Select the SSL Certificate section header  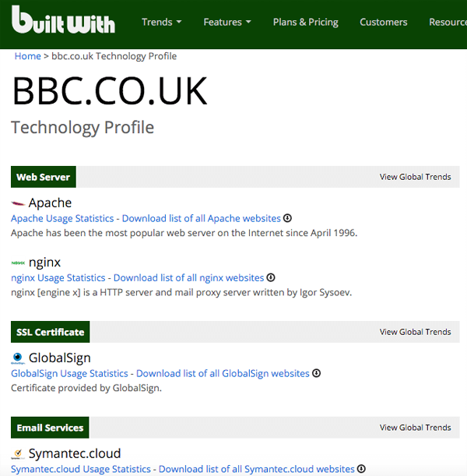pyautogui.click(x=51, y=332)
